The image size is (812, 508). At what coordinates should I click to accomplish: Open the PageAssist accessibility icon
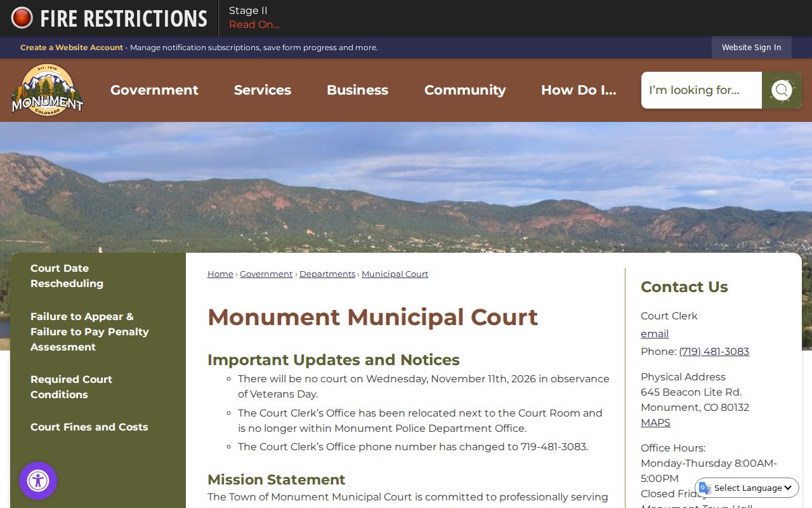tap(38, 481)
